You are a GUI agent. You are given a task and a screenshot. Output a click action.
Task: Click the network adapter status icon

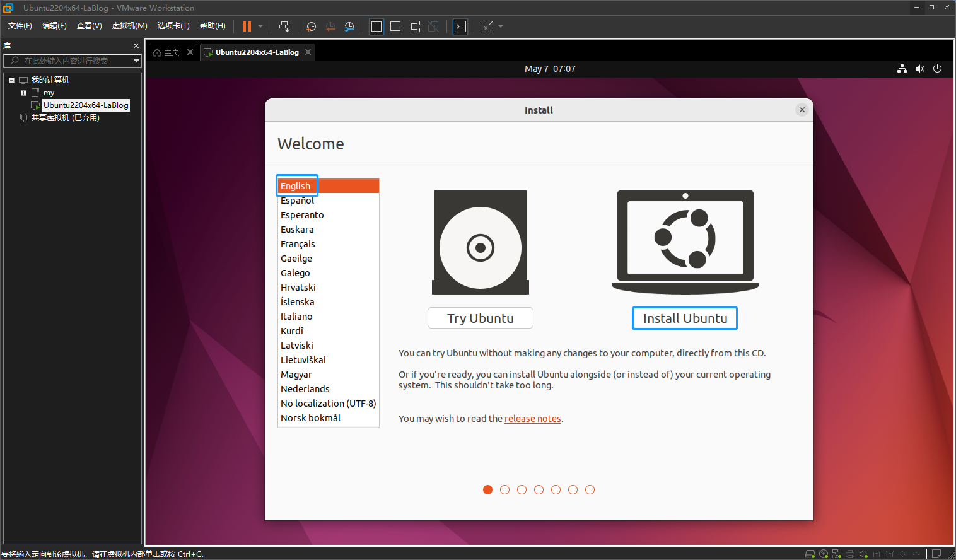pyautogui.click(x=837, y=554)
